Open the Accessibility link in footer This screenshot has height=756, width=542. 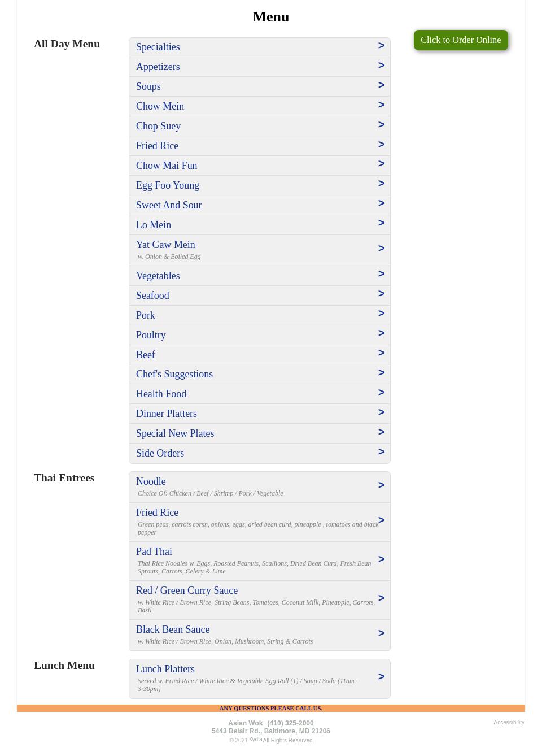pyautogui.click(x=509, y=722)
